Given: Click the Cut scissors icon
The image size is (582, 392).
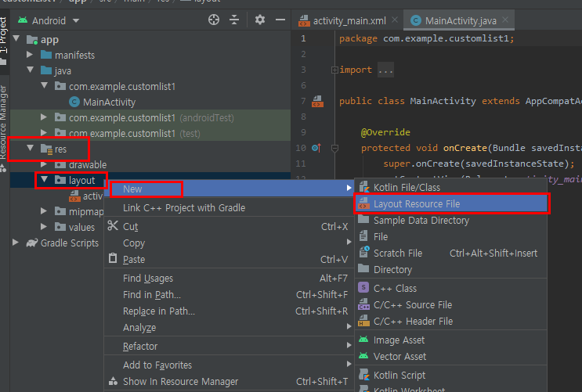Looking at the screenshot, I should tap(113, 225).
